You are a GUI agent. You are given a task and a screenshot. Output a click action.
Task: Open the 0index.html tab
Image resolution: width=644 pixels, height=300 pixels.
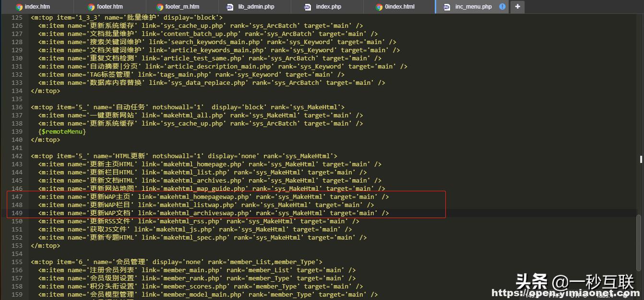pos(399,7)
